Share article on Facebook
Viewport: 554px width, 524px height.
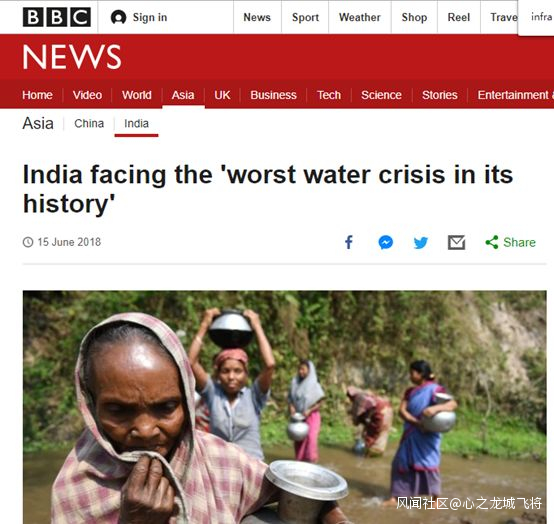coord(349,242)
